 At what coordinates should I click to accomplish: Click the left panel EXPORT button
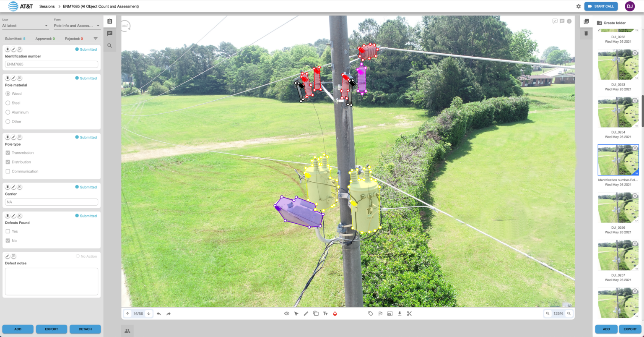52,329
